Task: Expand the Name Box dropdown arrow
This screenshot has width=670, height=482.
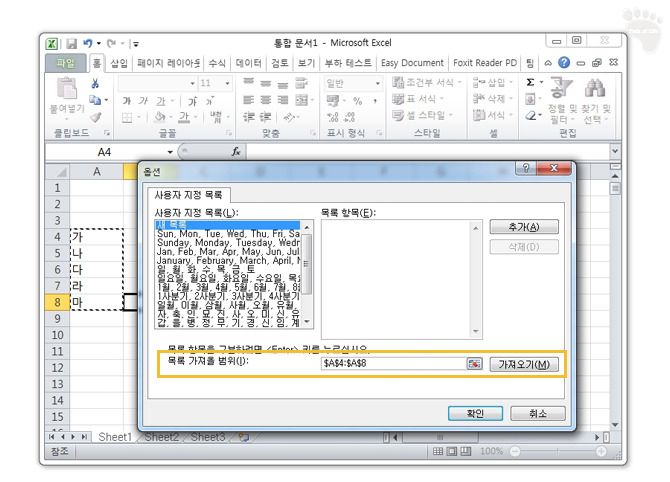Action: tap(170, 152)
